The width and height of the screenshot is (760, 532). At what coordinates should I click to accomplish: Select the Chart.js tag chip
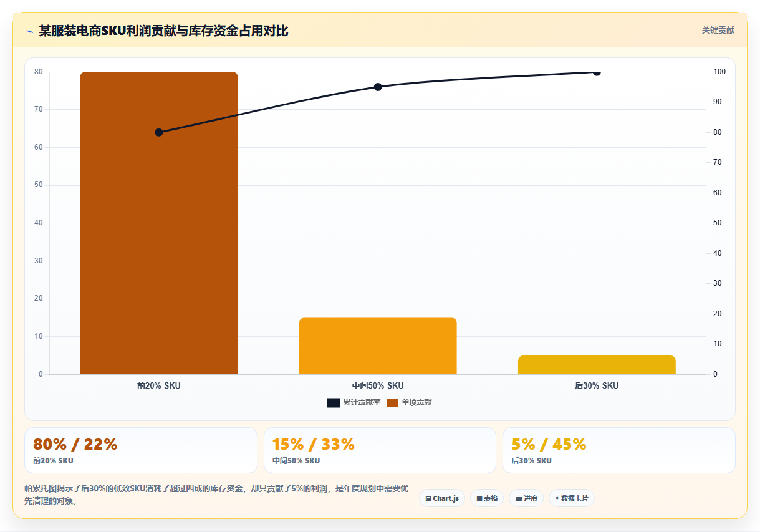point(442,498)
